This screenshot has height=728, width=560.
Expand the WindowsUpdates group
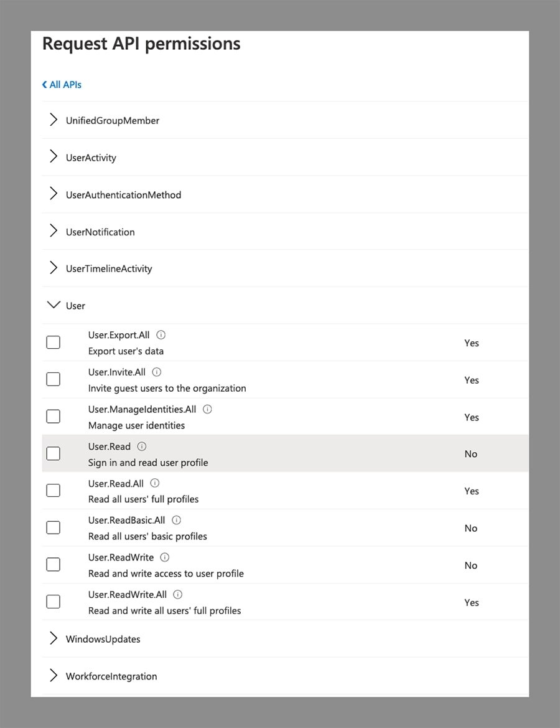click(x=54, y=638)
